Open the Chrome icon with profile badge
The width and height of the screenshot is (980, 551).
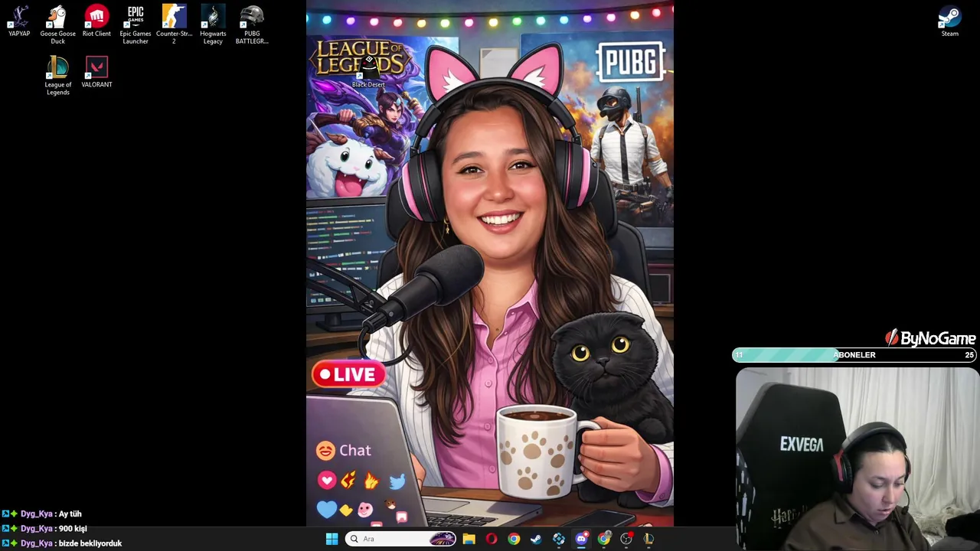tap(604, 539)
